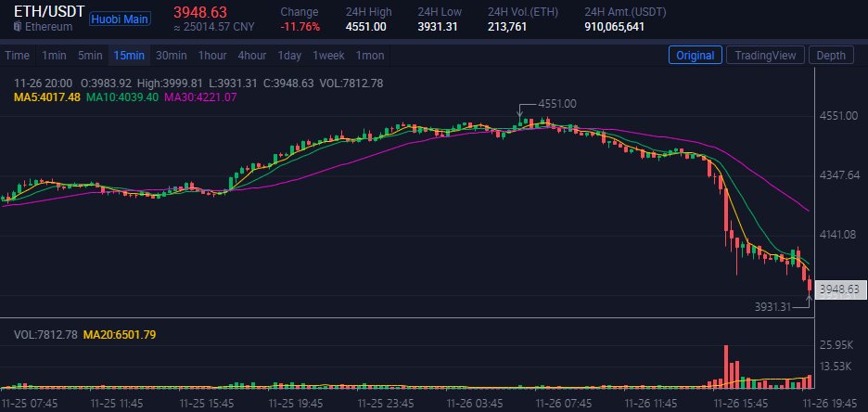Switch to the 1mon interval
Viewport: 868px width, 412px height.
[370, 56]
